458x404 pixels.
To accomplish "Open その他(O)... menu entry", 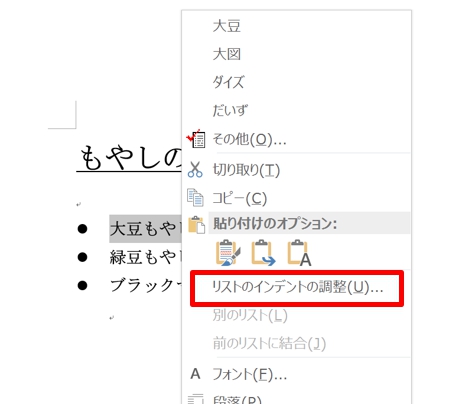I will click(x=249, y=139).
